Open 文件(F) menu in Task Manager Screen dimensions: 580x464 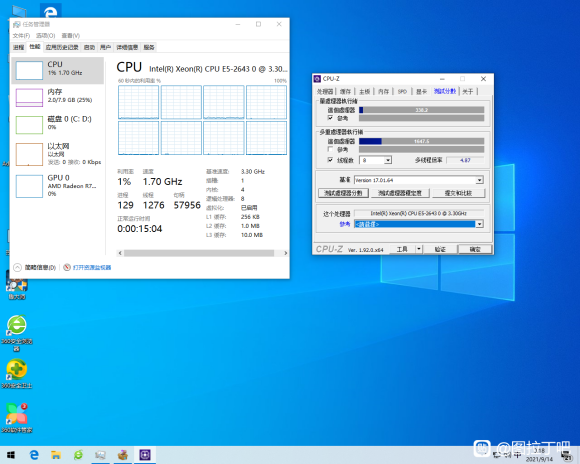coord(21,36)
